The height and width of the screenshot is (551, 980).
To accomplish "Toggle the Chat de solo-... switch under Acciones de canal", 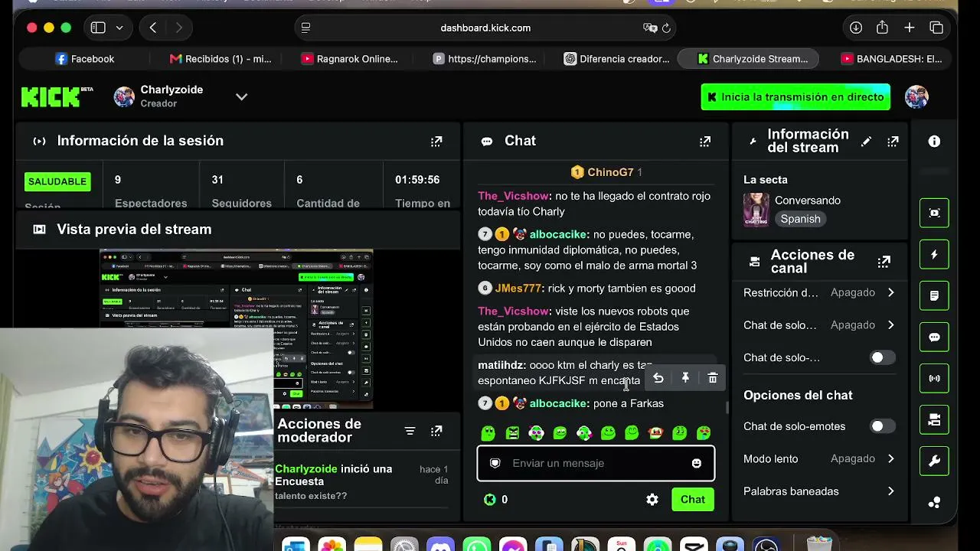I will coord(882,357).
